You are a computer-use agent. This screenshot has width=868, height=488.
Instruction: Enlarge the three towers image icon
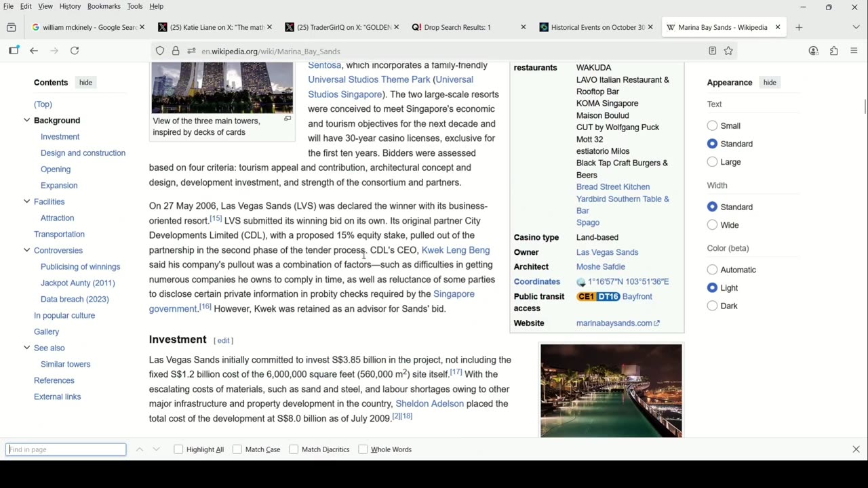[x=288, y=119]
